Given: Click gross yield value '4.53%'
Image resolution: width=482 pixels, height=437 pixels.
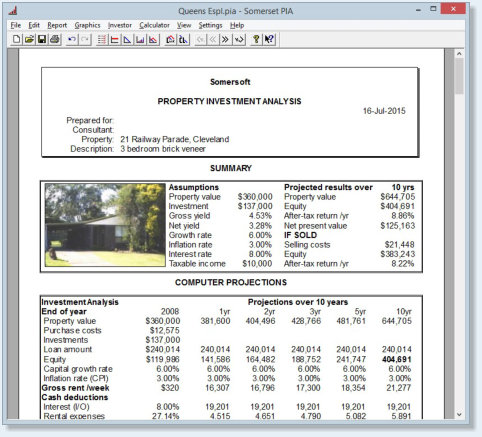Looking at the screenshot, I should coord(260,216).
